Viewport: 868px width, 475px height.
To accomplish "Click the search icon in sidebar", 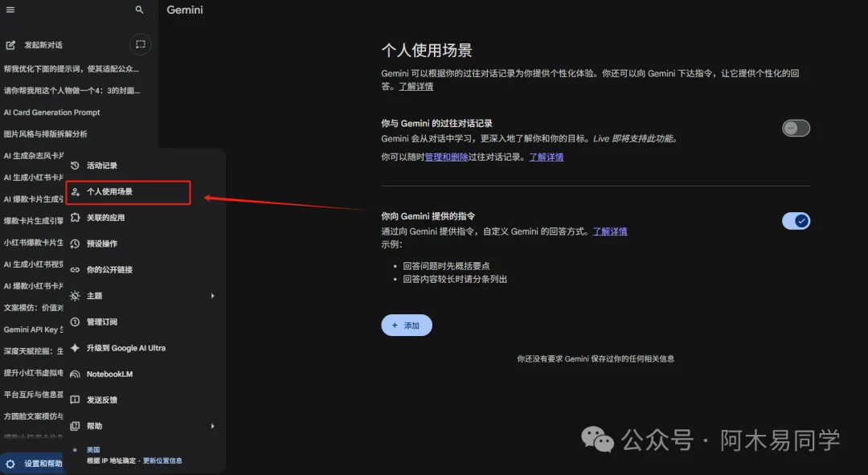I will click(x=138, y=10).
